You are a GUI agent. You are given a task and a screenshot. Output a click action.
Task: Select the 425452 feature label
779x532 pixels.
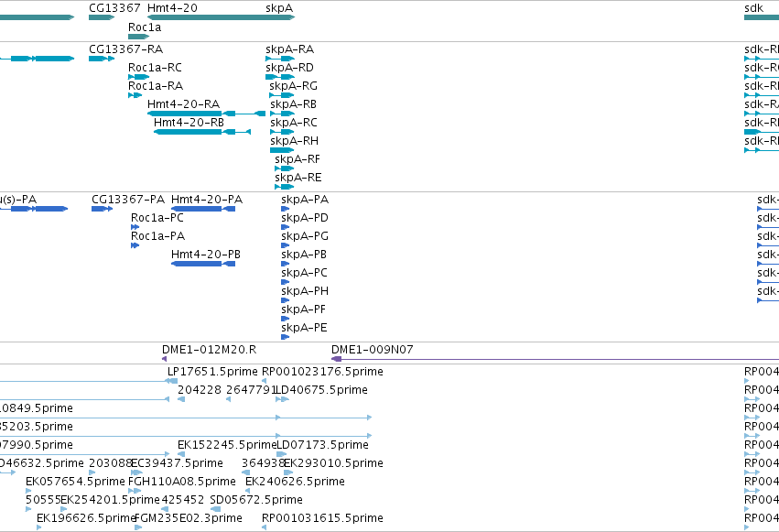tap(183, 500)
